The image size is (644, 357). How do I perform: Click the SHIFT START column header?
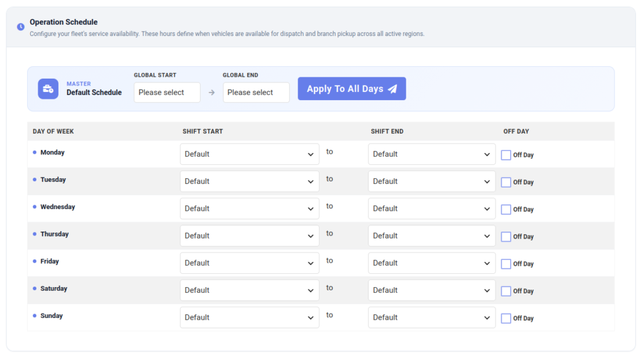203,132
